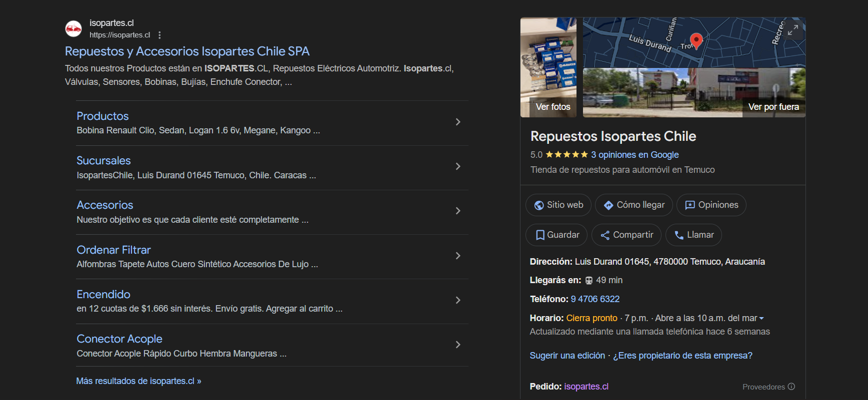This screenshot has height=400, width=868.
Task: Click Más resultados de isopartes.cl
Action: point(138,381)
